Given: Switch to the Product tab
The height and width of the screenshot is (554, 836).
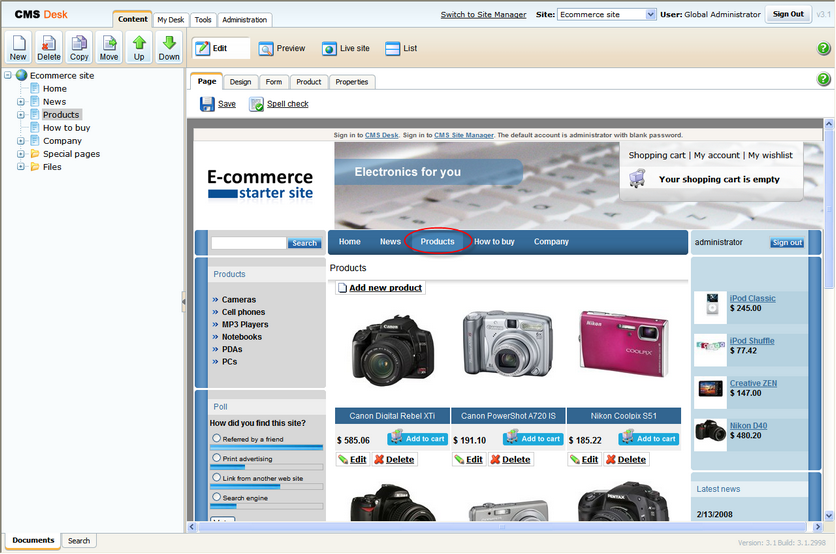Looking at the screenshot, I should 309,82.
